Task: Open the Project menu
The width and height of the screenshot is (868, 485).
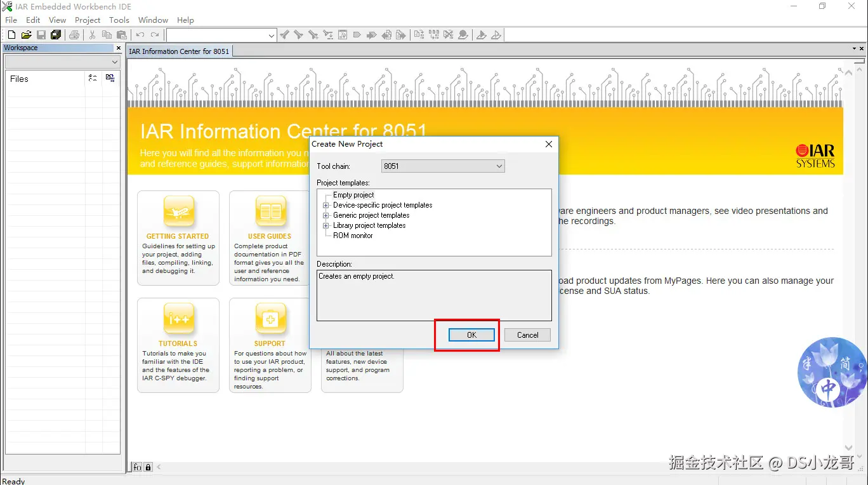Action: 88,20
